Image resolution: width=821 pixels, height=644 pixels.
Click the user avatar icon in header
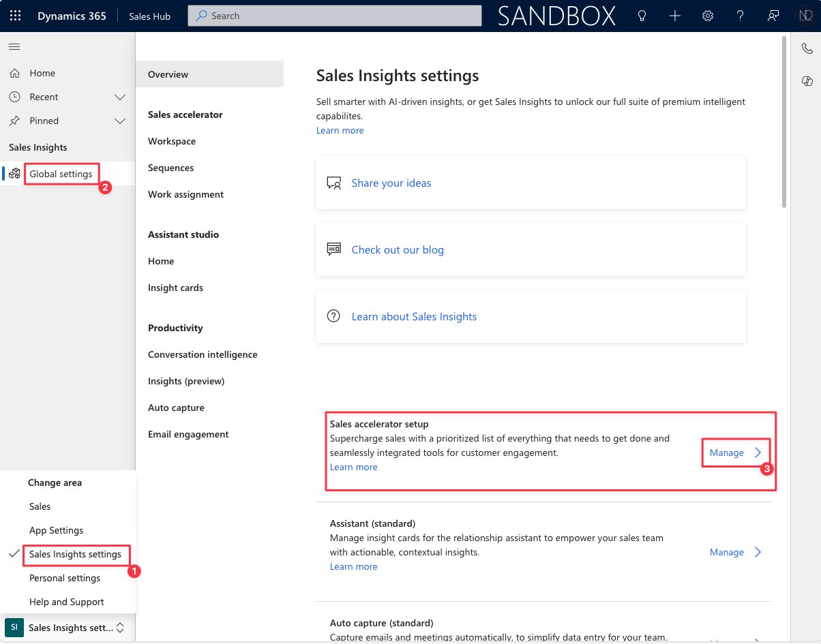805,16
